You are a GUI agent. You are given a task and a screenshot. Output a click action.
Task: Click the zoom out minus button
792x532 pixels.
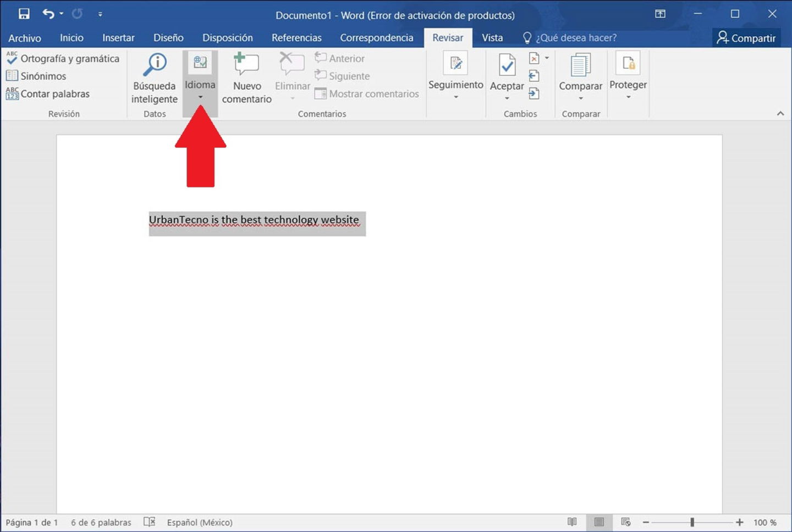[x=646, y=522]
